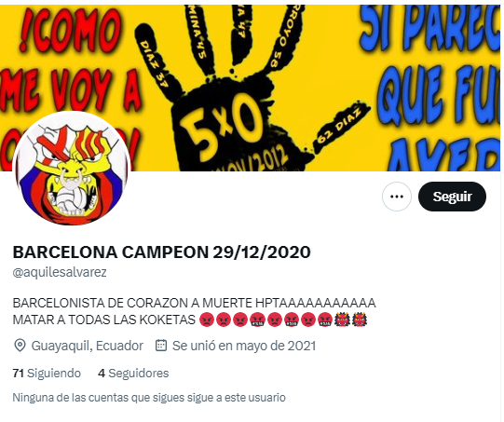Click 'Ninguna de las cuentas que sigues' notice
This screenshot has height=422, width=504.
coord(150,400)
